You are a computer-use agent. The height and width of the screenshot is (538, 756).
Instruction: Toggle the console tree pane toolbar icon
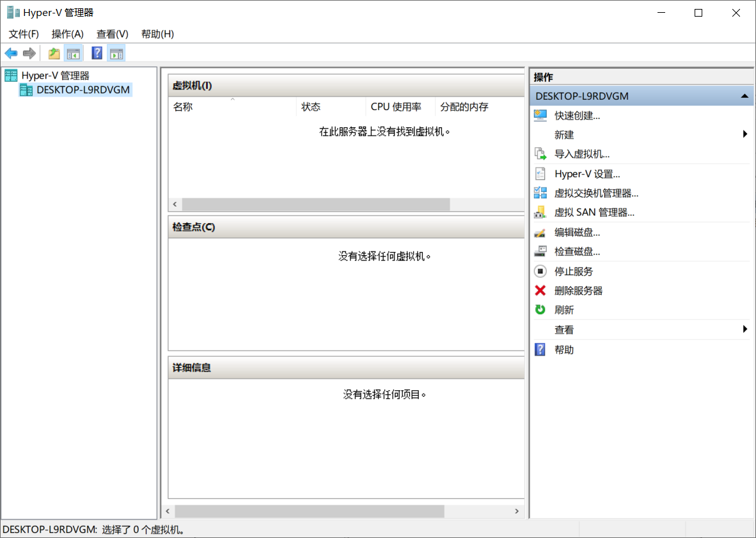tap(74, 54)
